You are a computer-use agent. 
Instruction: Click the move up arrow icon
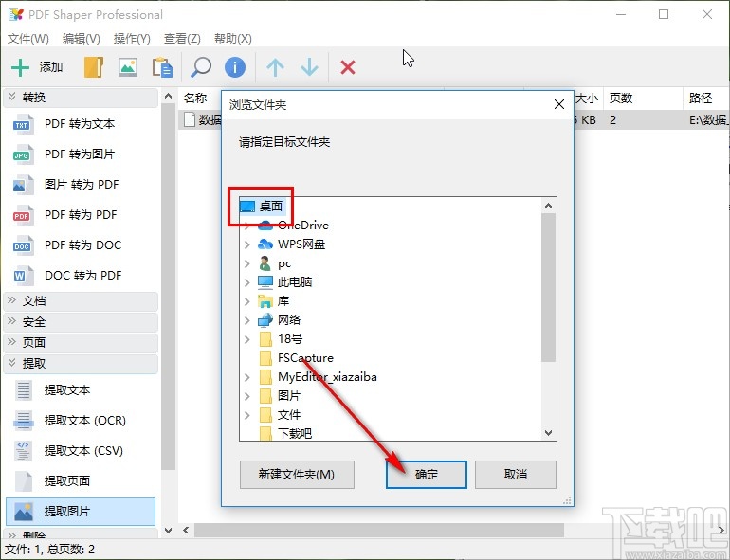pos(275,67)
